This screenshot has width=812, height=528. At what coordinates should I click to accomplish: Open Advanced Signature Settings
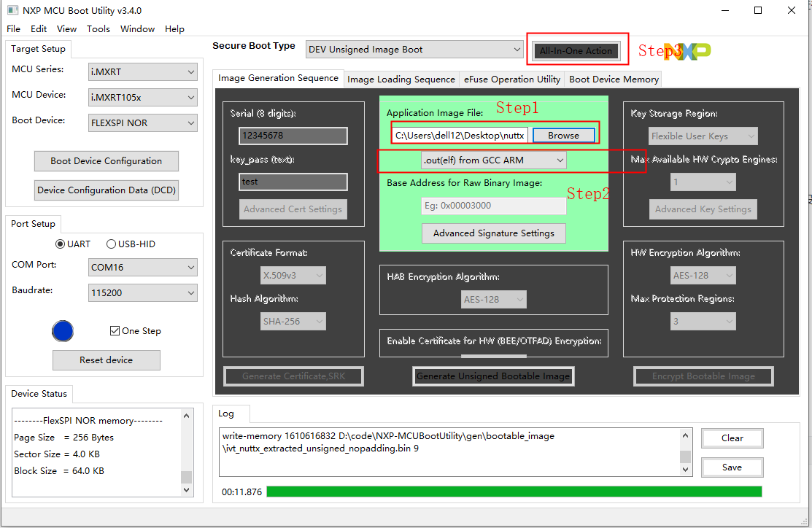(493, 233)
